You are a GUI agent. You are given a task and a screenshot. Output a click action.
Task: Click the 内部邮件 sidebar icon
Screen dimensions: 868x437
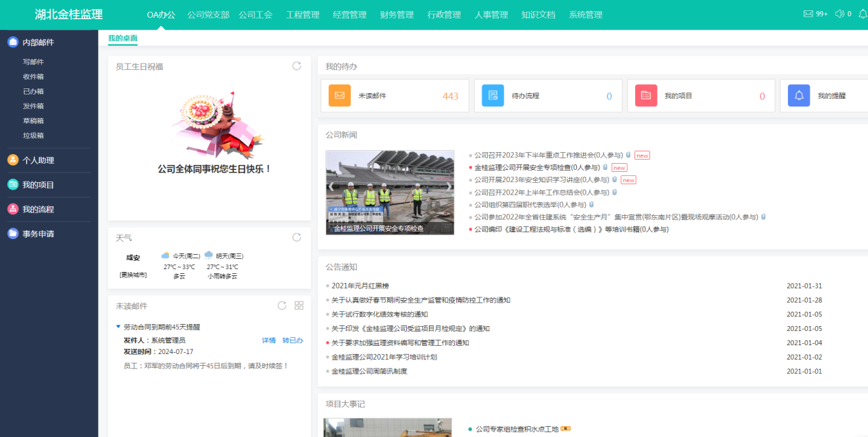13,42
